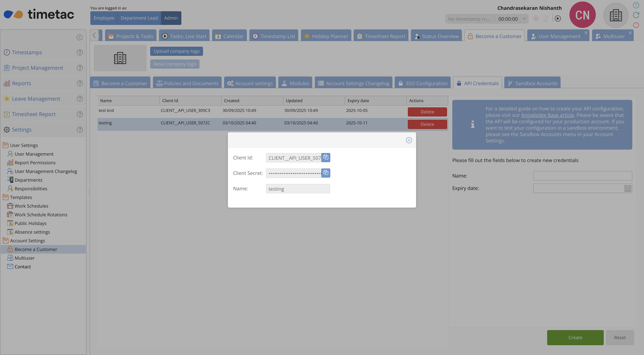644x355 pixels.
Task: Click the red logout power icon
Action: click(x=636, y=25)
